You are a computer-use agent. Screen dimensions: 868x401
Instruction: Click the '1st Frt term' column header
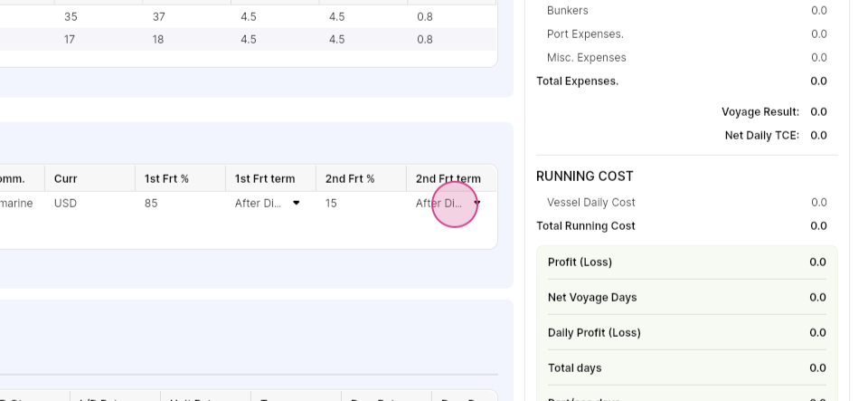[265, 179]
